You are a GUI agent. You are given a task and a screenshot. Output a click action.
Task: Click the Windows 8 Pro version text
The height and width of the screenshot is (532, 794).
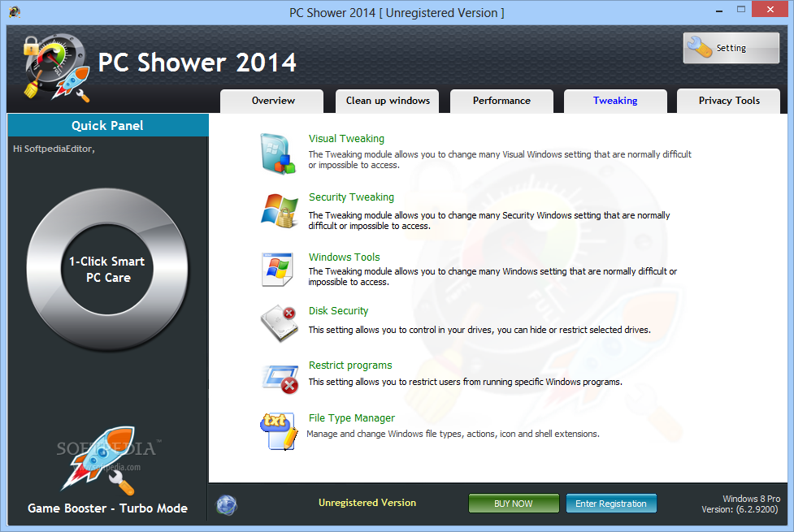click(x=740, y=504)
